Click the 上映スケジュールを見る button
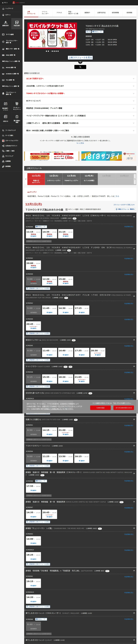 coord(80,58)
